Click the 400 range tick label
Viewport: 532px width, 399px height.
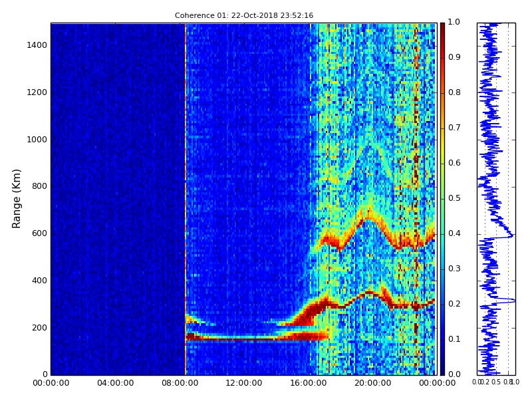[40, 281]
